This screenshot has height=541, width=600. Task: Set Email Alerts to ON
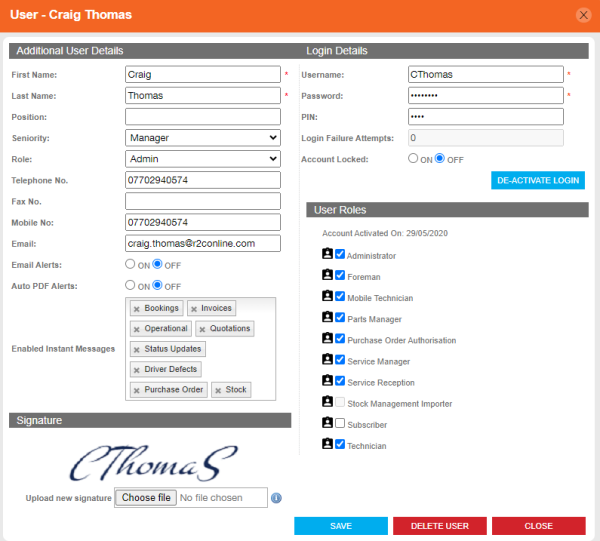[x=130, y=264]
